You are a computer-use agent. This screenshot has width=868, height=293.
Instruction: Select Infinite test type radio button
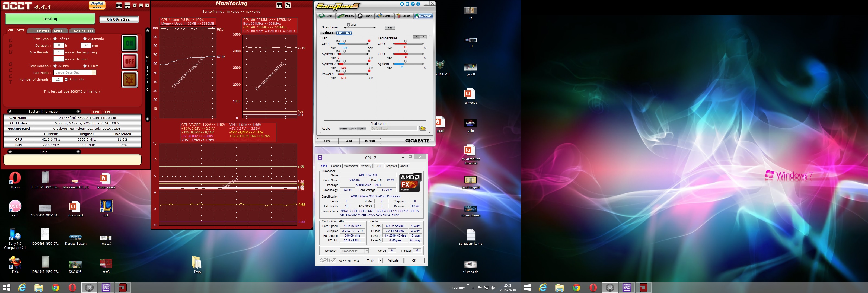point(55,39)
